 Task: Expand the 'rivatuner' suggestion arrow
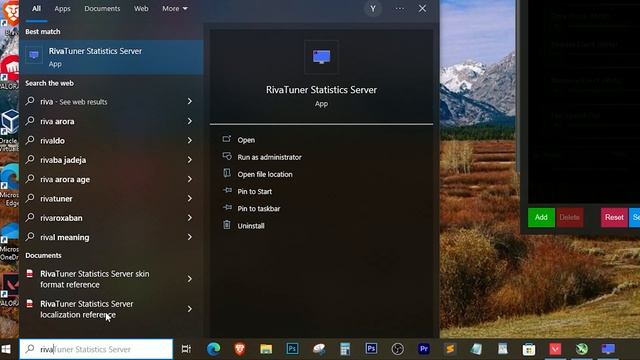coord(190,198)
